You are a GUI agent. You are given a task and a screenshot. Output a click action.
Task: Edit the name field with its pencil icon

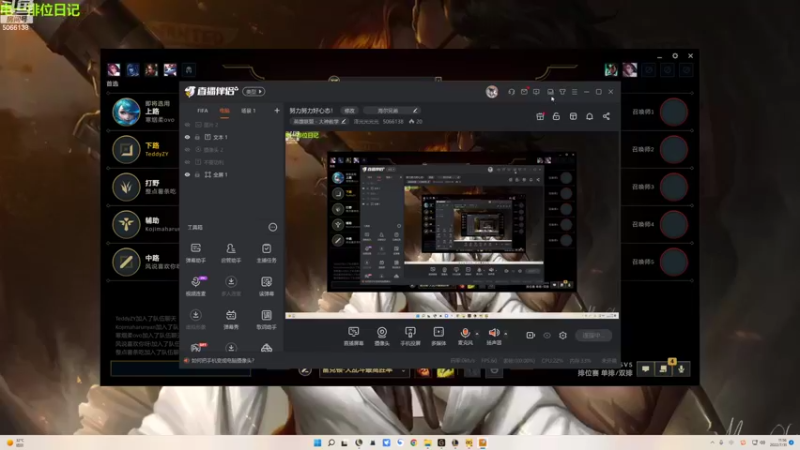point(415,111)
